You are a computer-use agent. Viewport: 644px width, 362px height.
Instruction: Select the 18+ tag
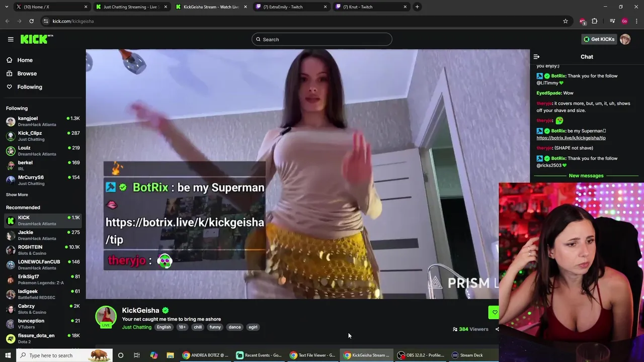(182, 327)
